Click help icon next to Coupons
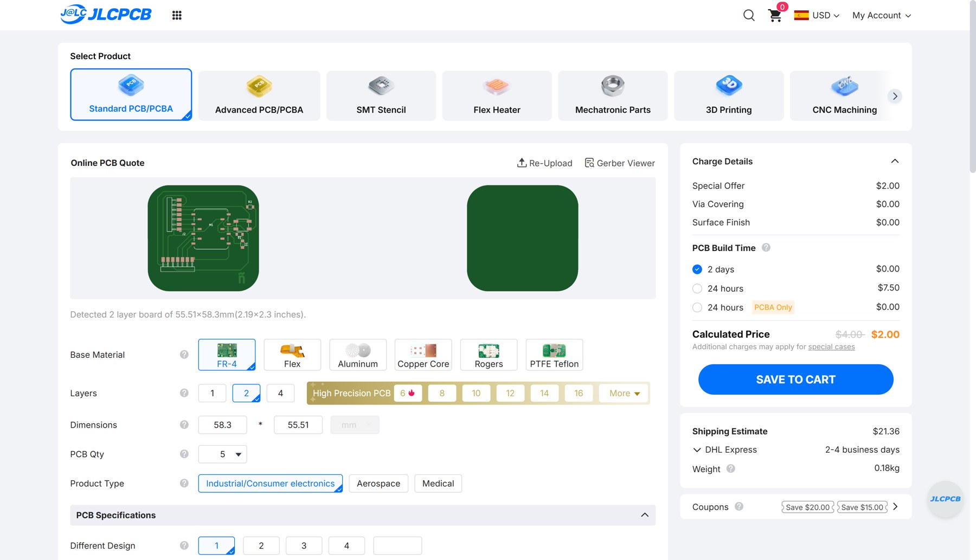Viewport: 976px width, 560px height. click(x=739, y=506)
